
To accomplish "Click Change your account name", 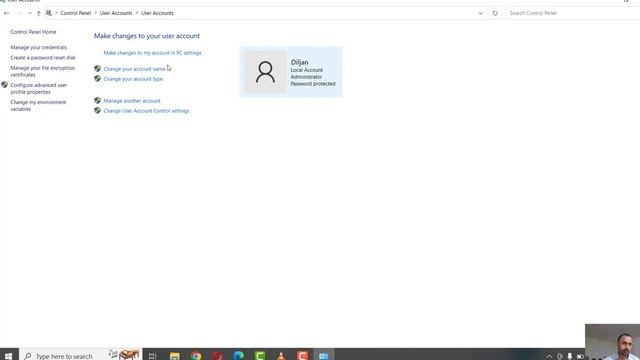I will coord(134,69).
